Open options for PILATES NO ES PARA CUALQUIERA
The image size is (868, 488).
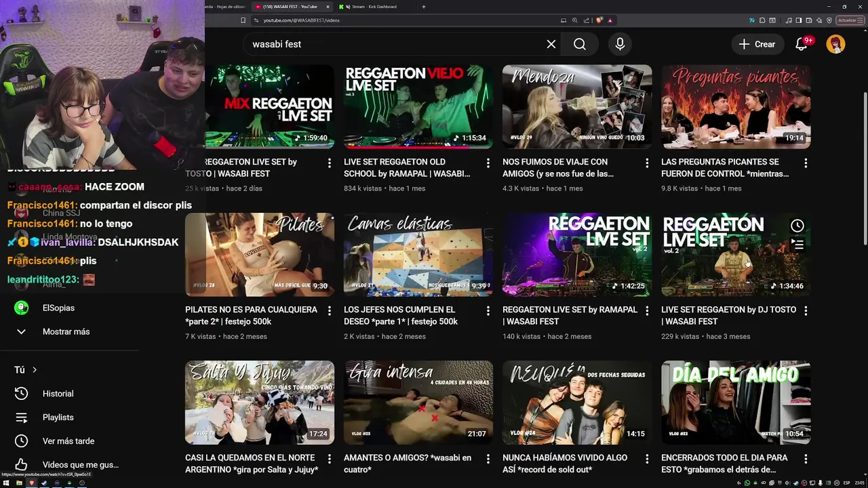point(330,311)
